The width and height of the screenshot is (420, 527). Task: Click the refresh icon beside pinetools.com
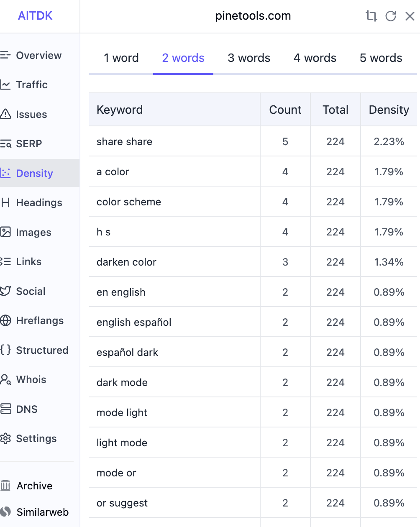[x=391, y=16]
